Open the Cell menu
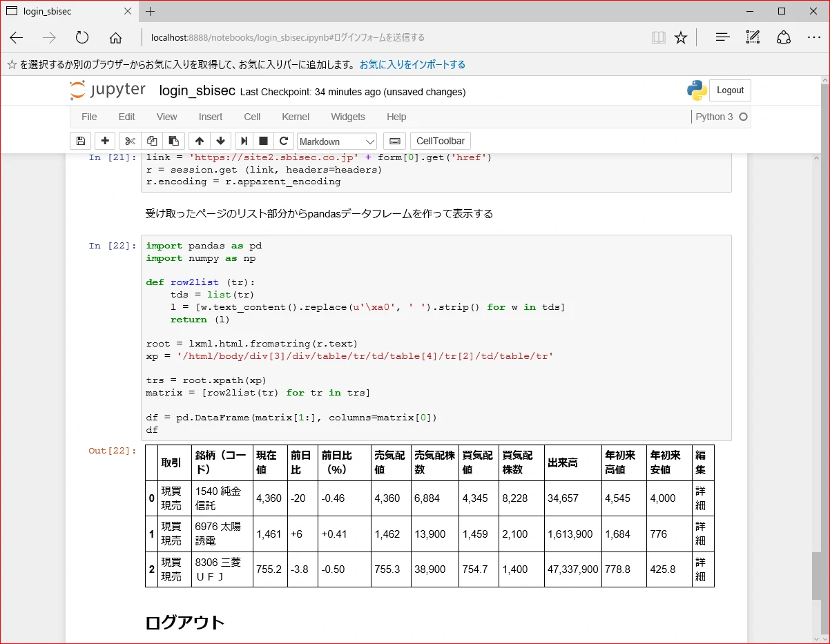Image resolution: width=830 pixels, height=644 pixels. [252, 117]
